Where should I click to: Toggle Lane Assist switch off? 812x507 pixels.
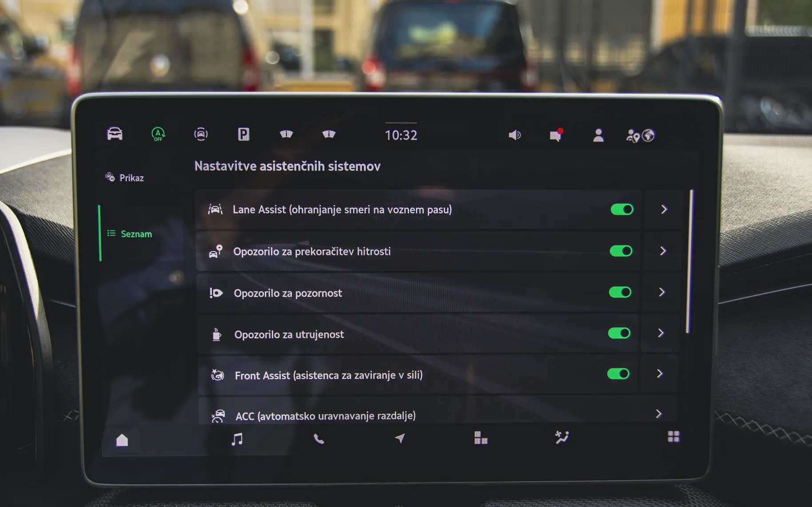point(622,209)
